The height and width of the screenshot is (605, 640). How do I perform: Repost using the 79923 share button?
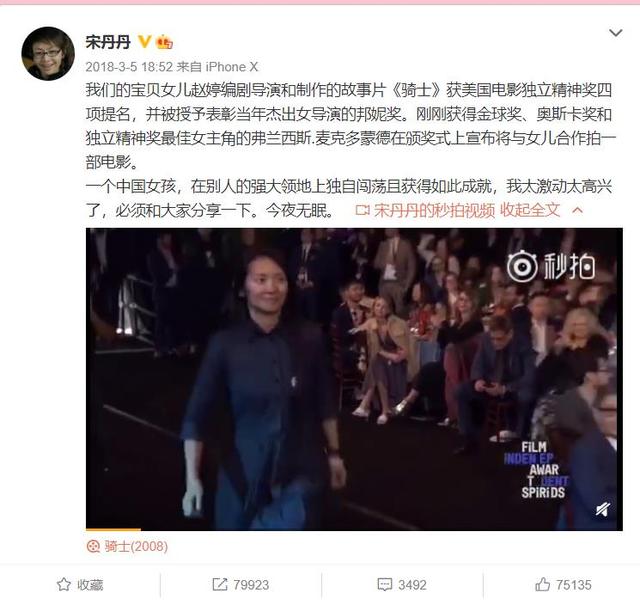pyautogui.click(x=240, y=585)
